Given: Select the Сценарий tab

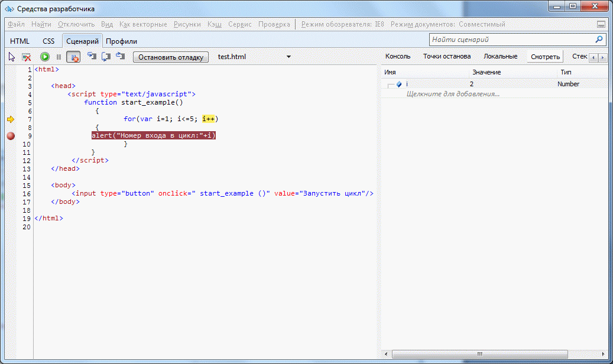Looking at the screenshot, I should 82,41.
